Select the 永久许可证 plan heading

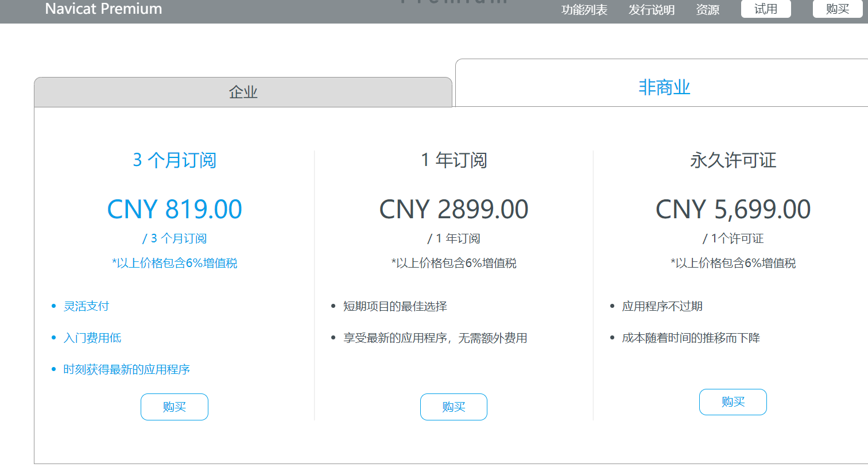pyautogui.click(x=733, y=160)
